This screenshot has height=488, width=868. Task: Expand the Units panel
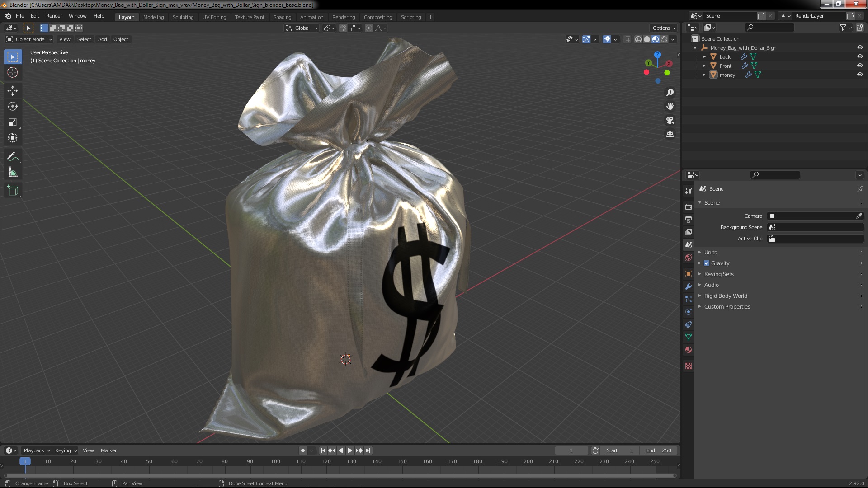tap(710, 253)
